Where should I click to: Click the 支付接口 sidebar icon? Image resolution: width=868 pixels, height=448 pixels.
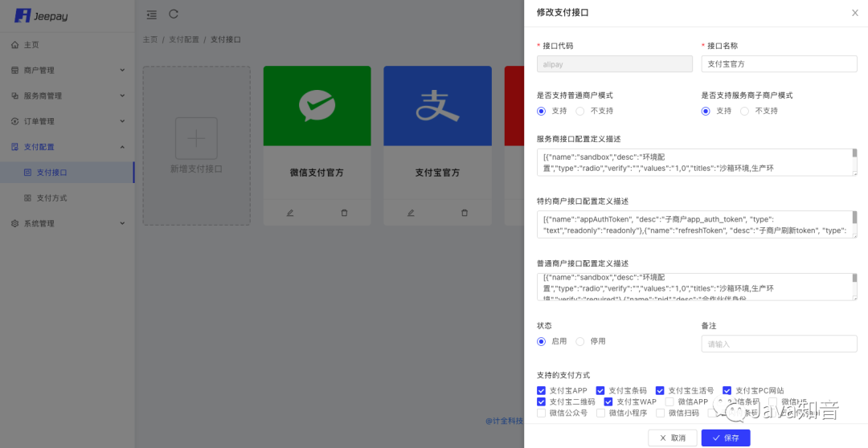27,173
